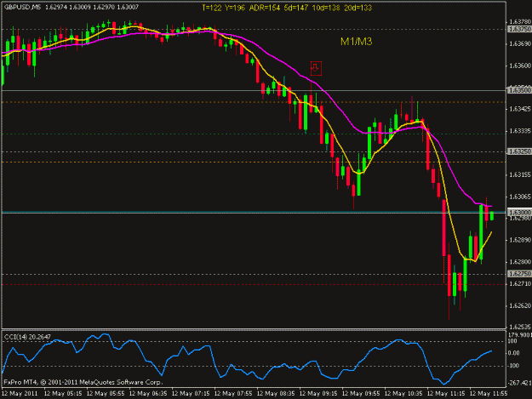Click the 12 May 2011 date label
This screenshot has width=532, height=399.
(x=20, y=394)
